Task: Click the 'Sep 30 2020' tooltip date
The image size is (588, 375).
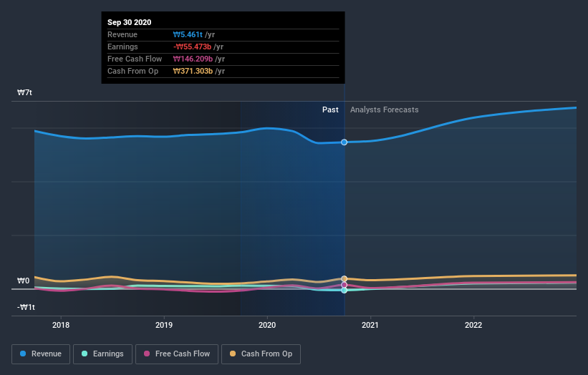Action: coord(130,22)
